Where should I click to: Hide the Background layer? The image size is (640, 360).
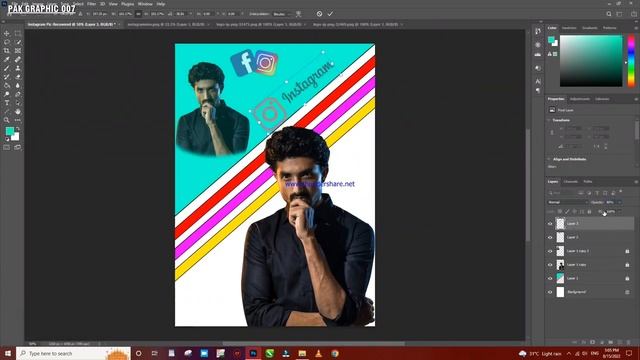[550, 292]
